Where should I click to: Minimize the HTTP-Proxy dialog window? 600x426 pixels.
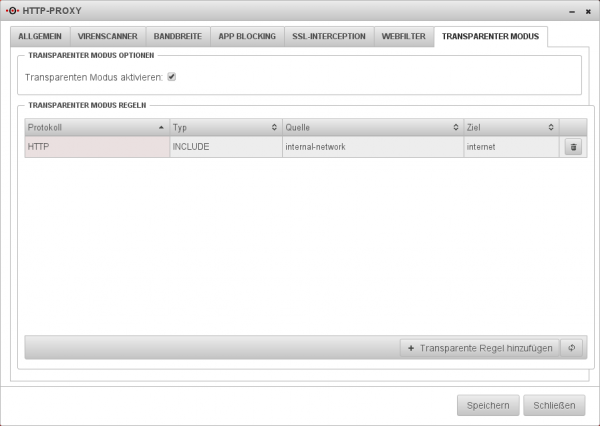(571, 12)
